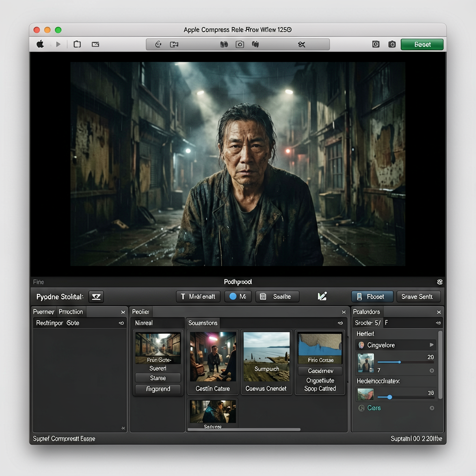Select the Cuevus Cnendet seascape thumbnail
The height and width of the screenshot is (476, 476).
(x=266, y=357)
